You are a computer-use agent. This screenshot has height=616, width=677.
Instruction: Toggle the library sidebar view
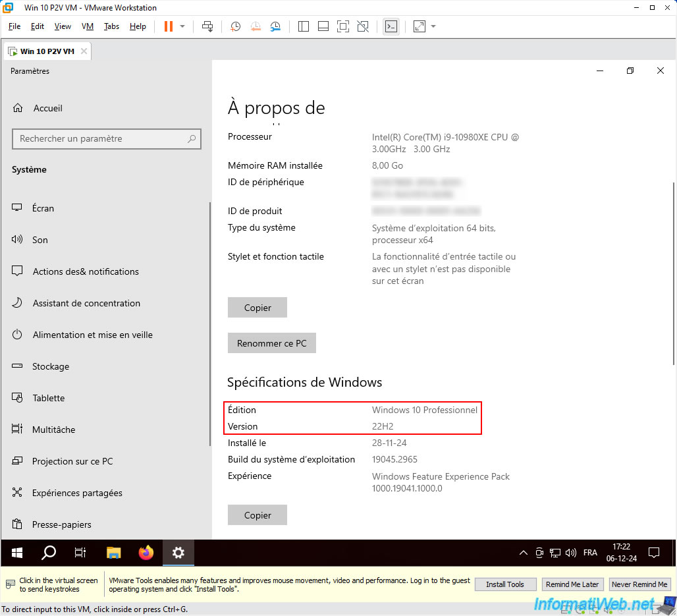304,26
